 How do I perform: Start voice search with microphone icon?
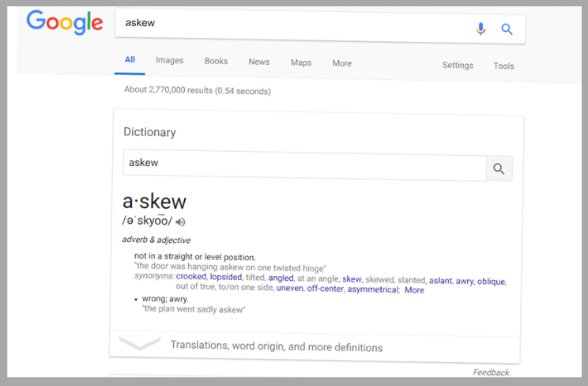pos(481,29)
